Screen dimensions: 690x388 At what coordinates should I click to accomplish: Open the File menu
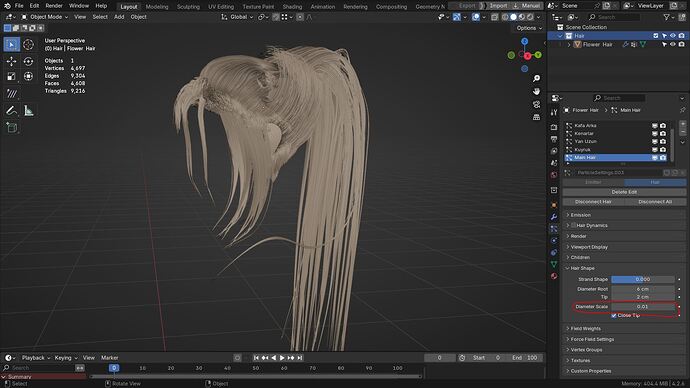pyautogui.click(x=19, y=6)
